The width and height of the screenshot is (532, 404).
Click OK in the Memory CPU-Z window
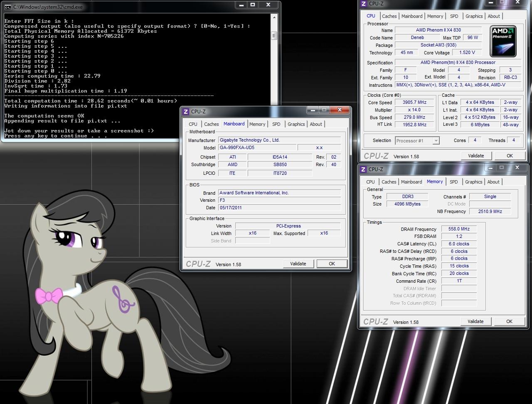pyautogui.click(x=509, y=321)
